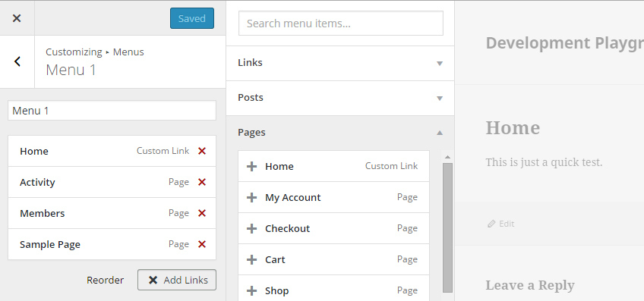Select My Account in available pages
Image resolution: width=644 pixels, height=301 pixels.
pyautogui.click(x=333, y=197)
